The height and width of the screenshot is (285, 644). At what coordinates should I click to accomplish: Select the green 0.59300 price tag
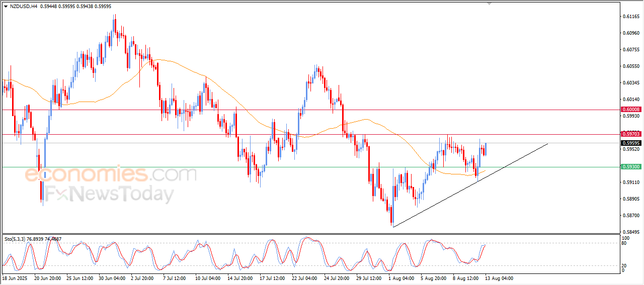pos(631,166)
